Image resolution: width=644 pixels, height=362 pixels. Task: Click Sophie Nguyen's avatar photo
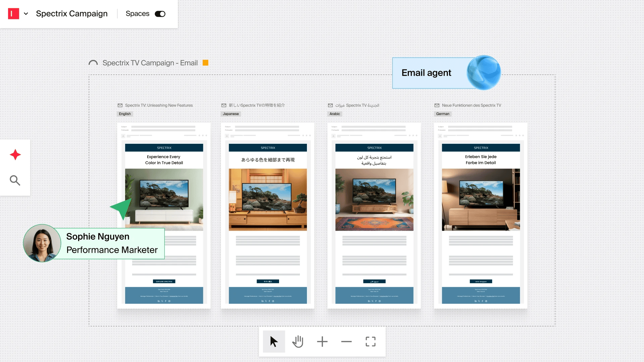click(x=42, y=243)
